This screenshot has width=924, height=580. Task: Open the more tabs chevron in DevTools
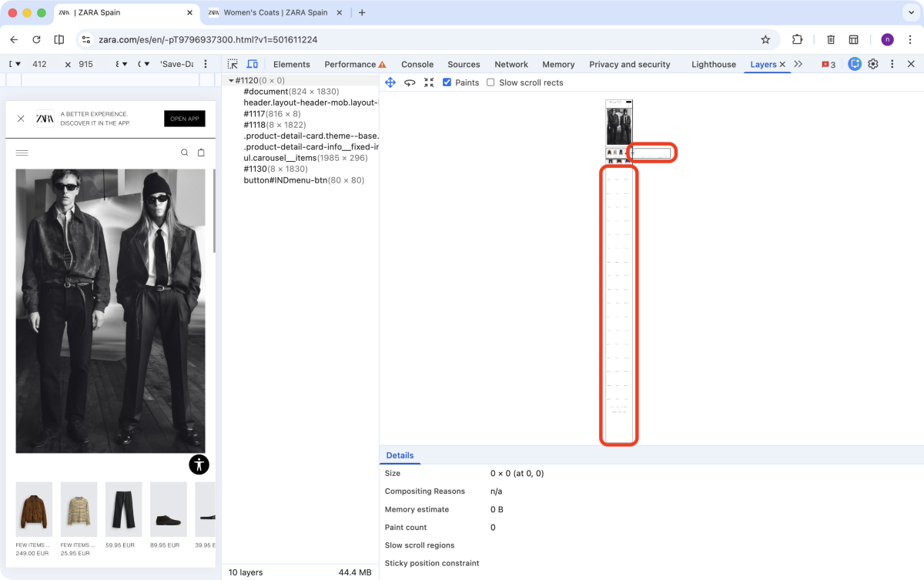pyautogui.click(x=798, y=64)
